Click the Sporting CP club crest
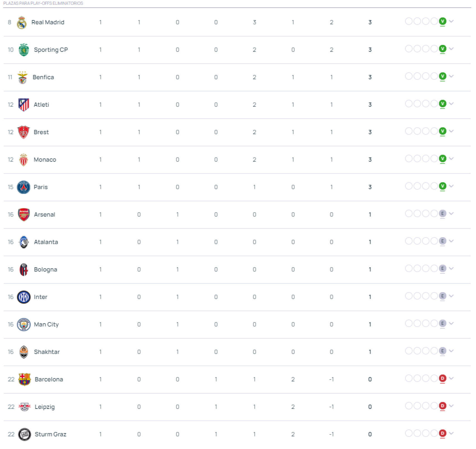 tap(24, 50)
